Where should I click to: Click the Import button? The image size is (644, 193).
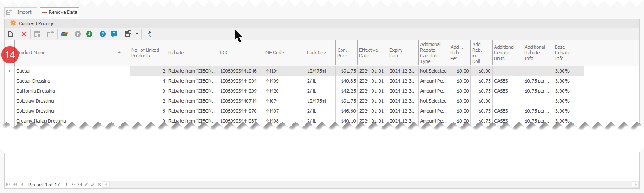pyautogui.click(x=20, y=12)
